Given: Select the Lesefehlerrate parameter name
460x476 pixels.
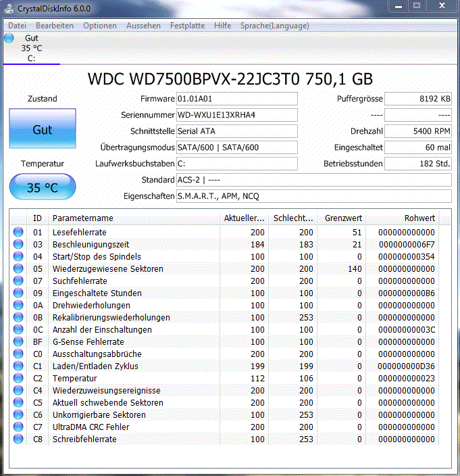Looking at the screenshot, I should pyautogui.click(x=80, y=232).
